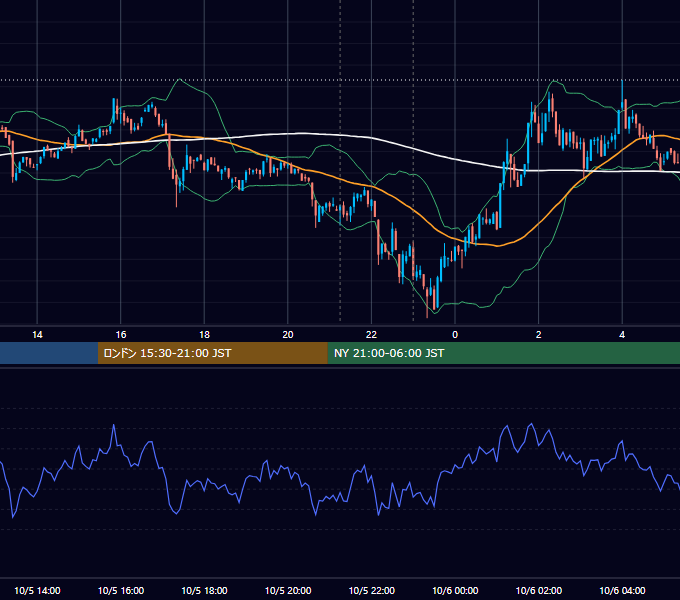Click the 2 hour label on price chart axis
The width and height of the screenshot is (680, 600).
pos(539,335)
